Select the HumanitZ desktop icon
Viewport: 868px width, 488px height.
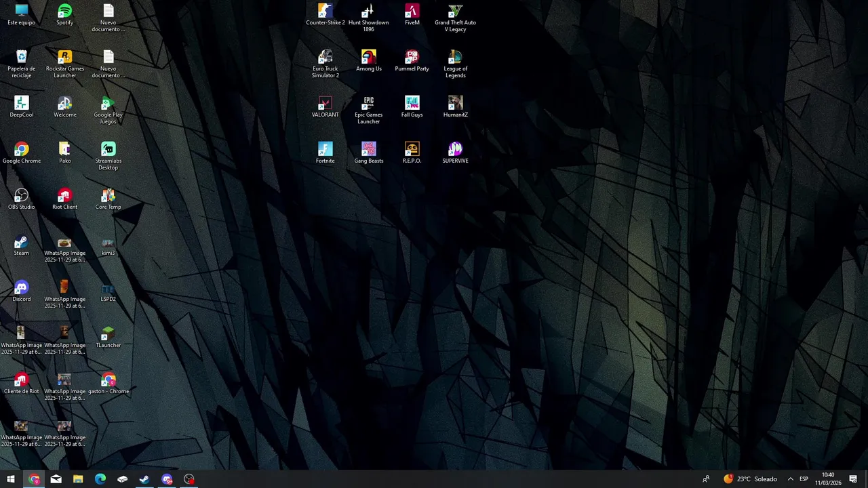456,107
